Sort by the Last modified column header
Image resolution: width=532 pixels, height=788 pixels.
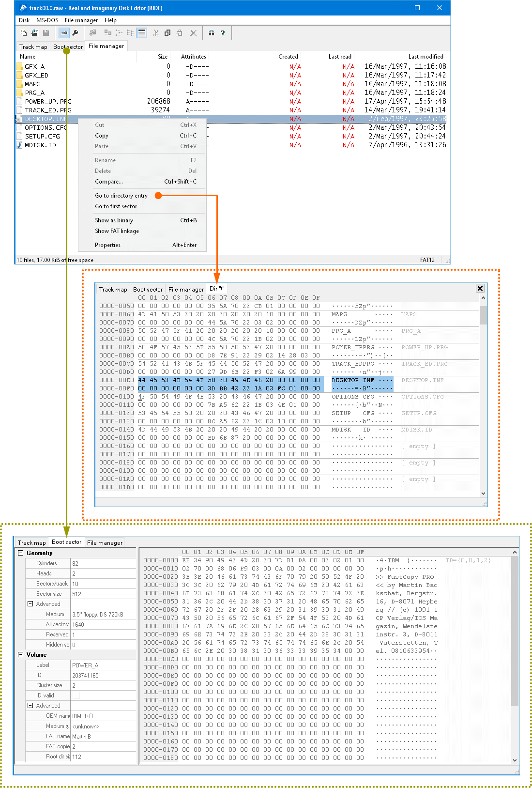pyautogui.click(x=401, y=57)
